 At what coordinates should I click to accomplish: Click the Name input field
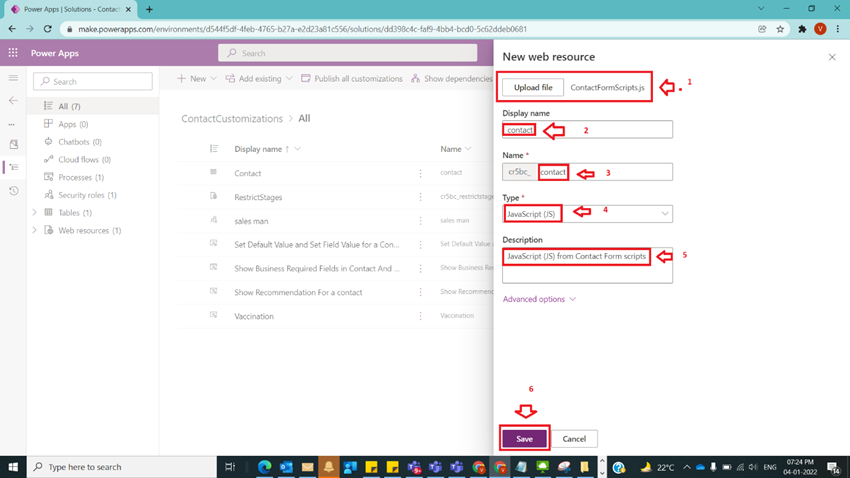(x=605, y=172)
